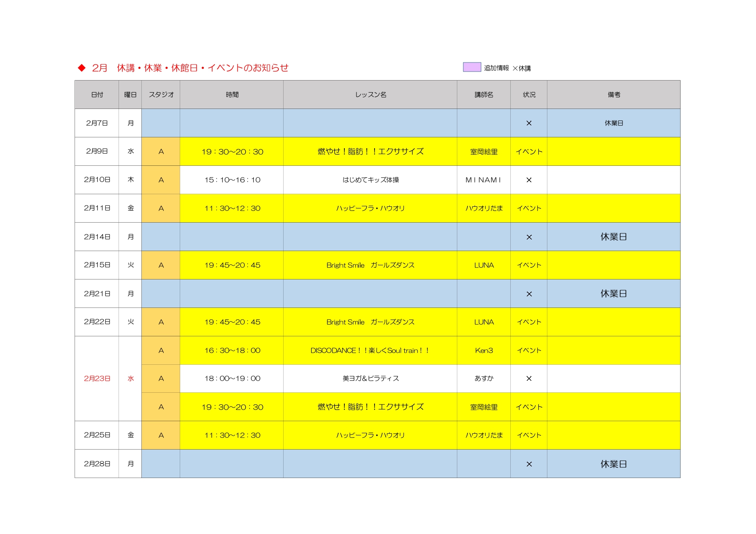Select the 曜日 column header
This screenshot has width=756, height=534.
coord(130,95)
